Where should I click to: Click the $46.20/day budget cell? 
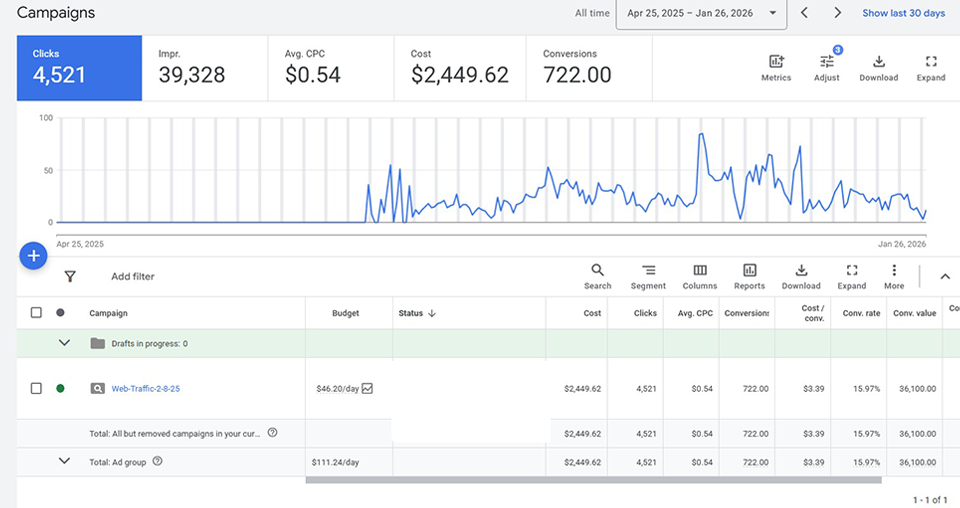[x=337, y=389]
